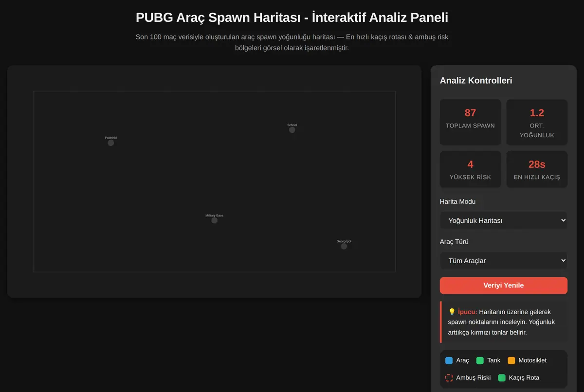Click the Military Base map marker
Screen dimensions: 584x392
click(214, 220)
